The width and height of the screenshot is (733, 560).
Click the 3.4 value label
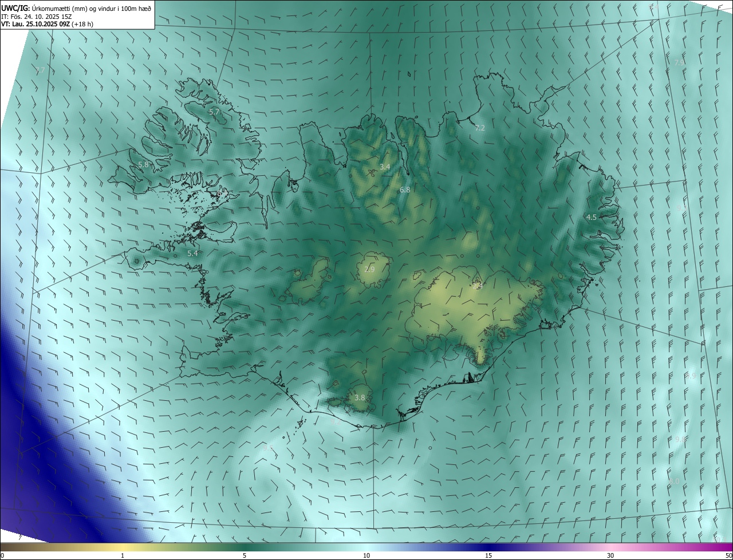click(x=385, y=167)
